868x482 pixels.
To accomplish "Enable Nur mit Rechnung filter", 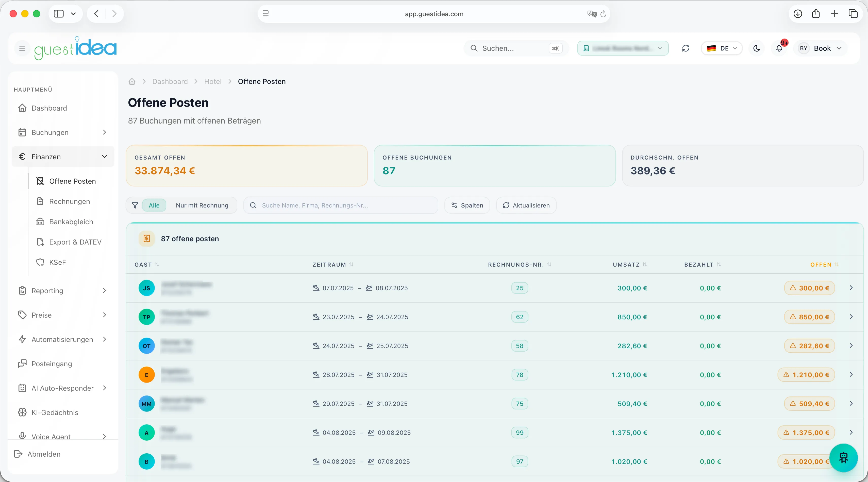I will click(202, 205).
